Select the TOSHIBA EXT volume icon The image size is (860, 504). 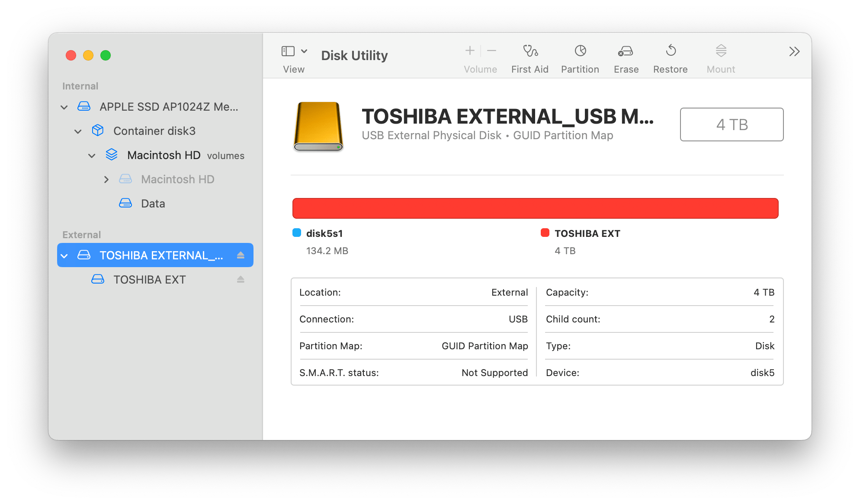(98, 279)
